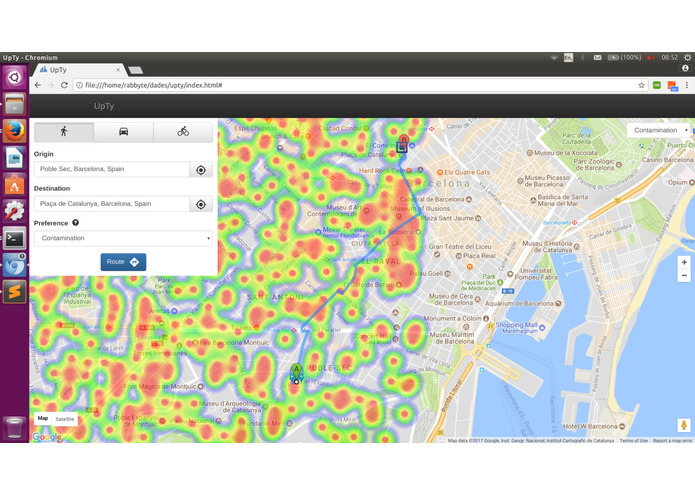
Task: Open the Terms of Use link
Action: [x=633, y=441]
